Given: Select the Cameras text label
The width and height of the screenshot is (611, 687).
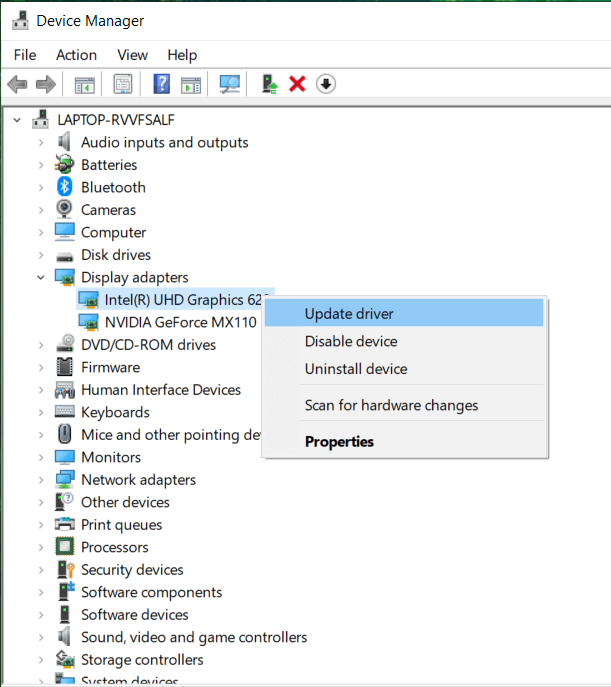Looking at the screenshot, I should click(108, 210).
